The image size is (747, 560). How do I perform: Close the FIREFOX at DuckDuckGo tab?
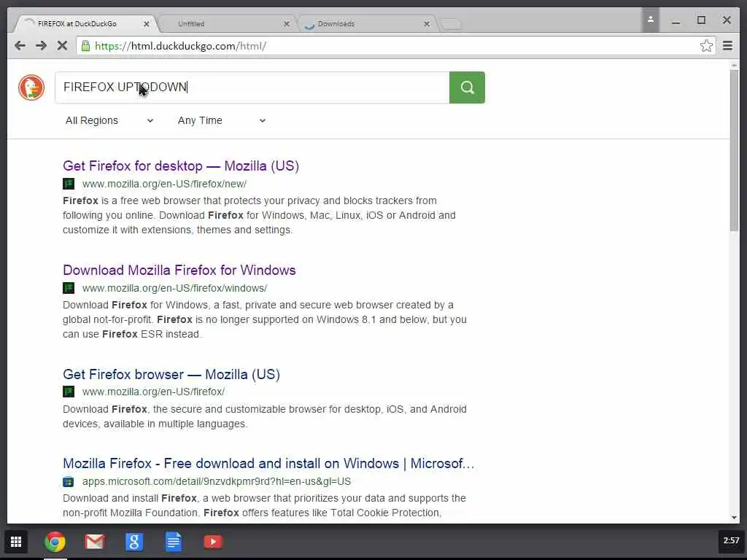(146, 24)
